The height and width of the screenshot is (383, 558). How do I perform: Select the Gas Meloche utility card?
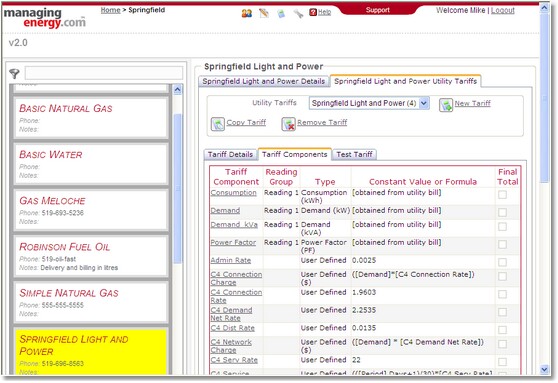tap(90, 210)
